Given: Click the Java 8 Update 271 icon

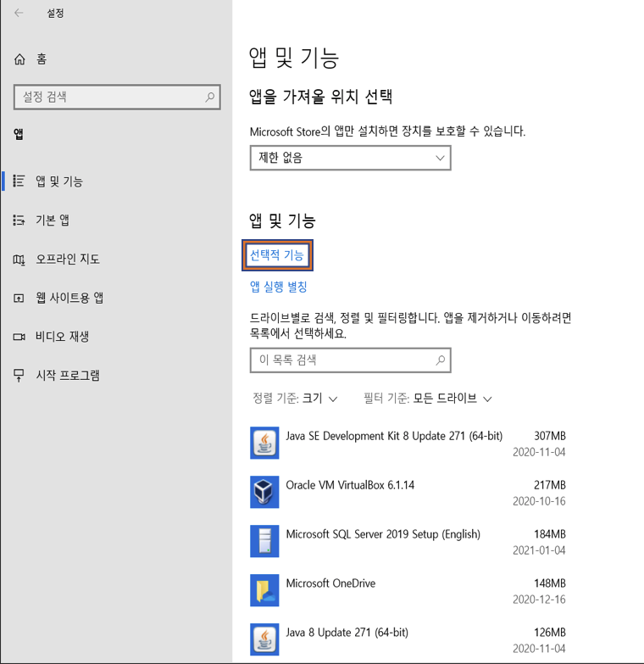Looking at the screenshot, I should tap(264, 639).
